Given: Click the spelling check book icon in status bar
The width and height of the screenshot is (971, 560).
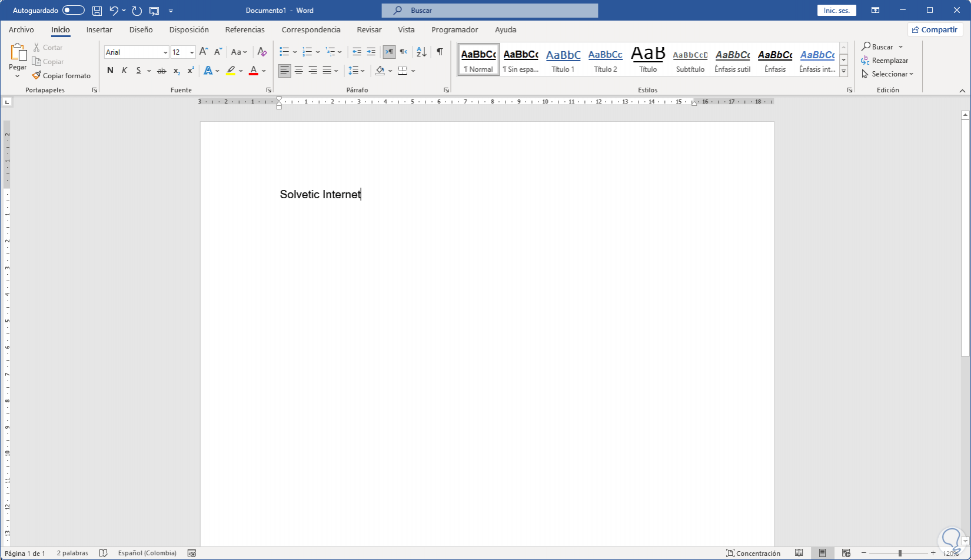Looking at the screenshot, I should click(104, 553).
